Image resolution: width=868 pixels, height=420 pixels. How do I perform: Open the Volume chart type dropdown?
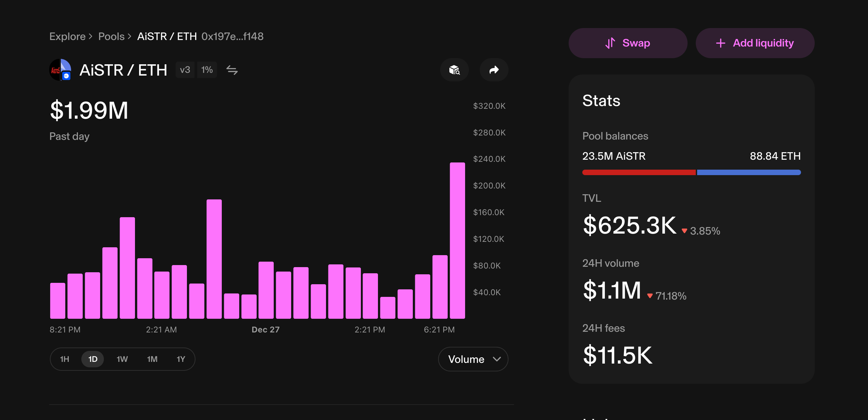click(473, 359)
